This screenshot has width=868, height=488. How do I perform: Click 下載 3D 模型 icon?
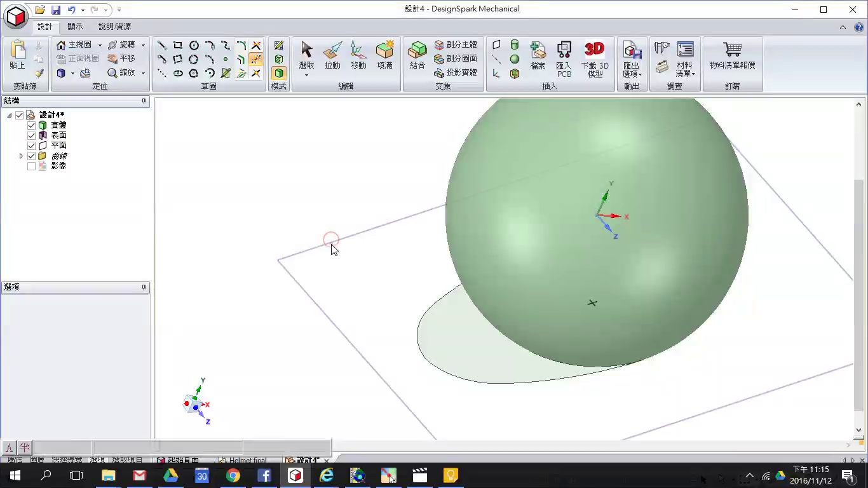[595, 59]
